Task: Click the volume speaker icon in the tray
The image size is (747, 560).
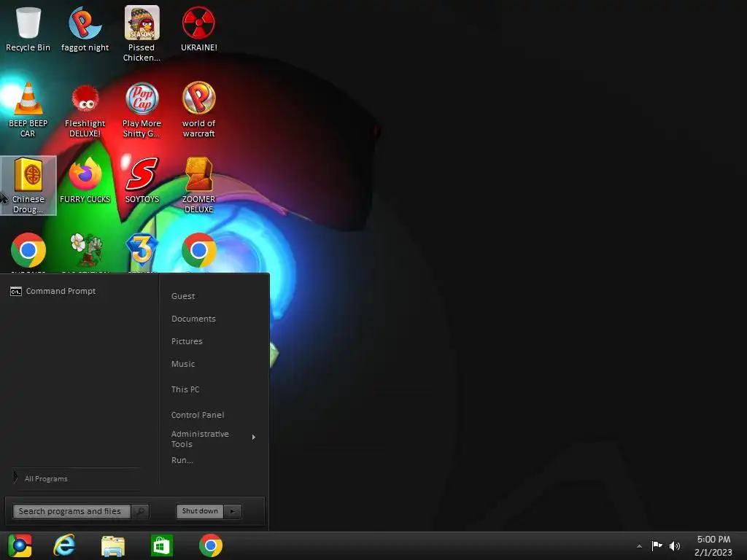Action: [675, 545]
